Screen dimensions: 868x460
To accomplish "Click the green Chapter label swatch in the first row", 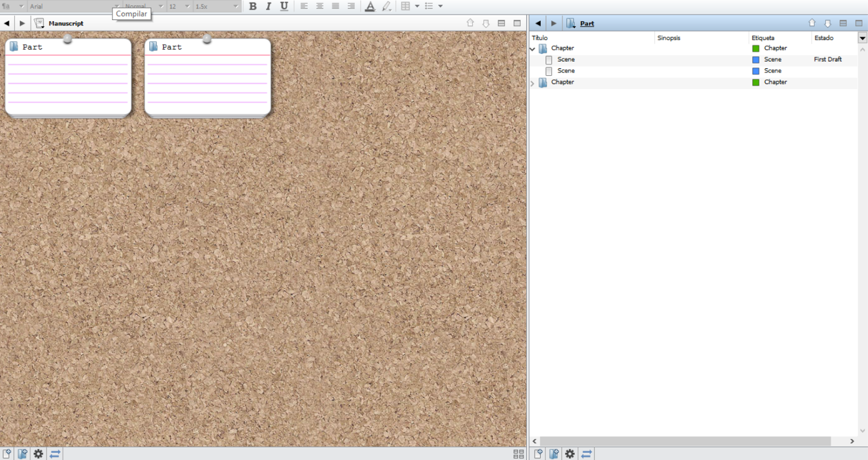I will coord(755,48).
